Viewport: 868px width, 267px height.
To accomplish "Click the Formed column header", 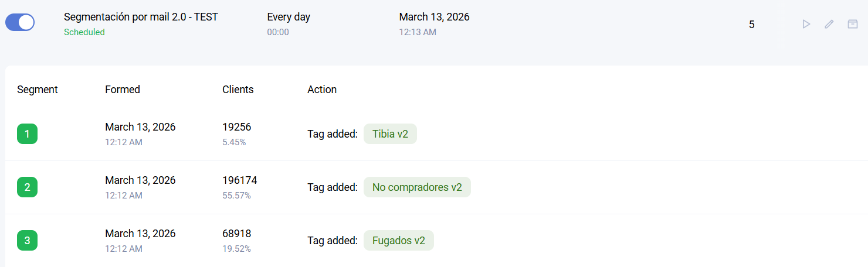I will [123, 90].
